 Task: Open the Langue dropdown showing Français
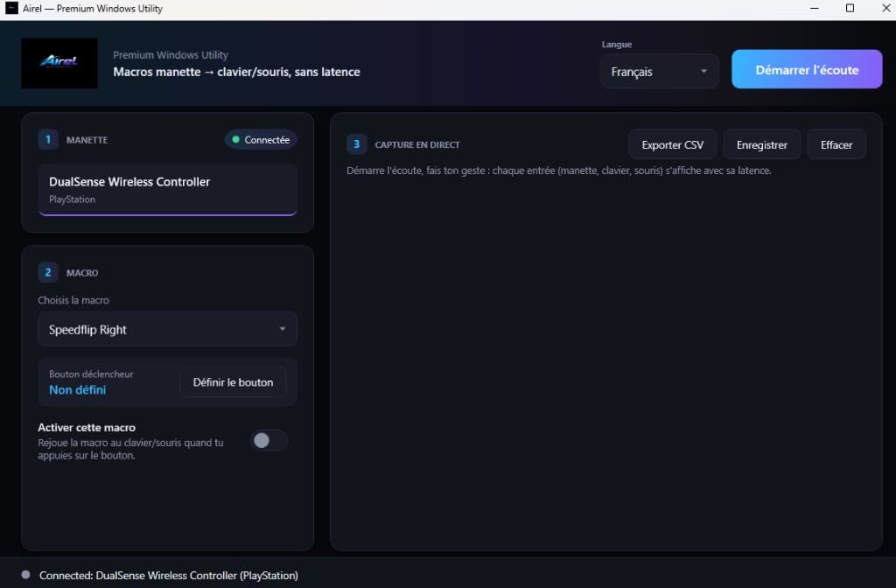coord(660,72)
